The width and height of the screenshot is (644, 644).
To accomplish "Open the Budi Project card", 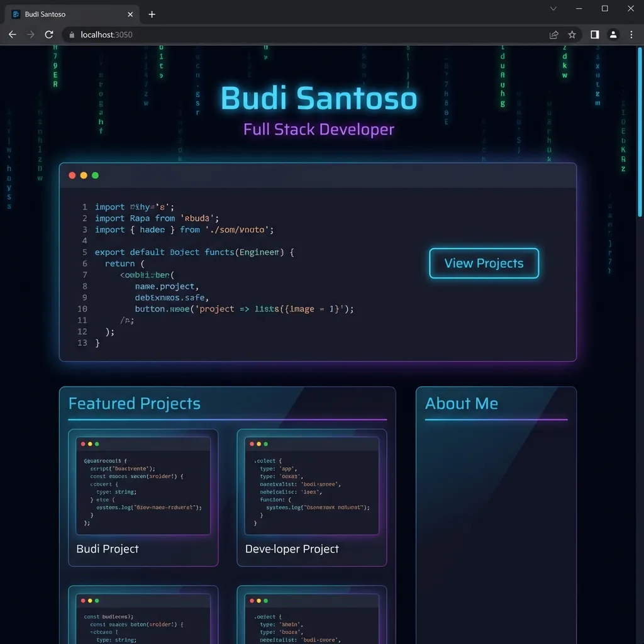I will pyautogui.click(x=143, y=497).
